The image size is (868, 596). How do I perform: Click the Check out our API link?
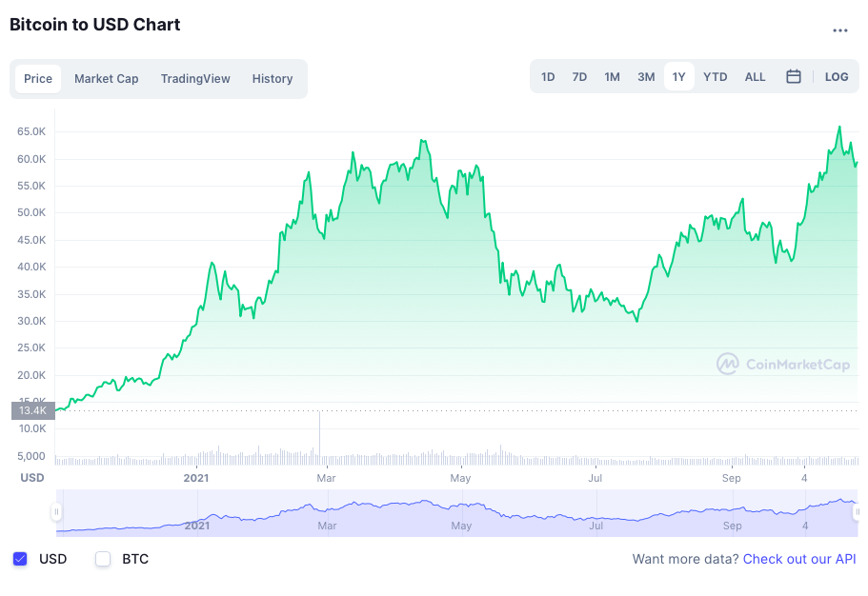799,559
